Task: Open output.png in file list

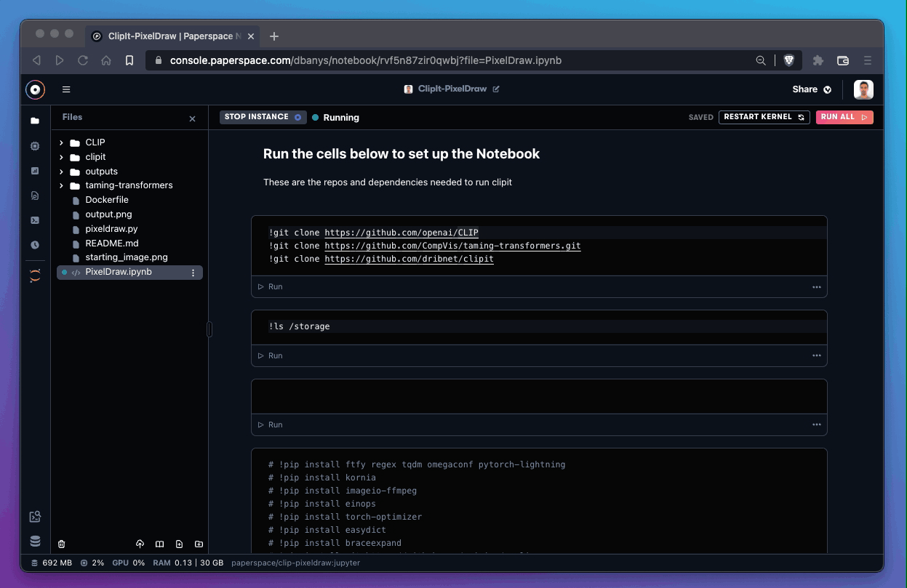Action: point(108,214)
